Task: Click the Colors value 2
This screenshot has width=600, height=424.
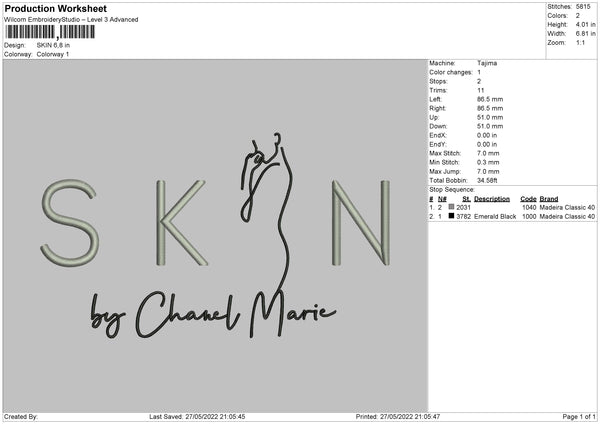Action: 577,16
